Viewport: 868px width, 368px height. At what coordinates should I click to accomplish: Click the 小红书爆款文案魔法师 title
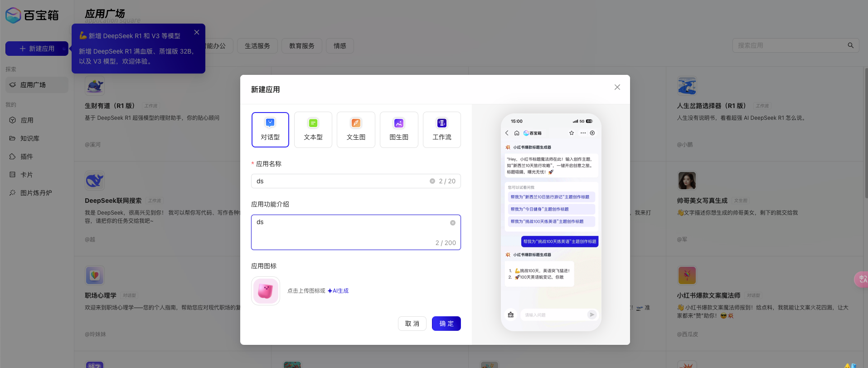point(708,295)
